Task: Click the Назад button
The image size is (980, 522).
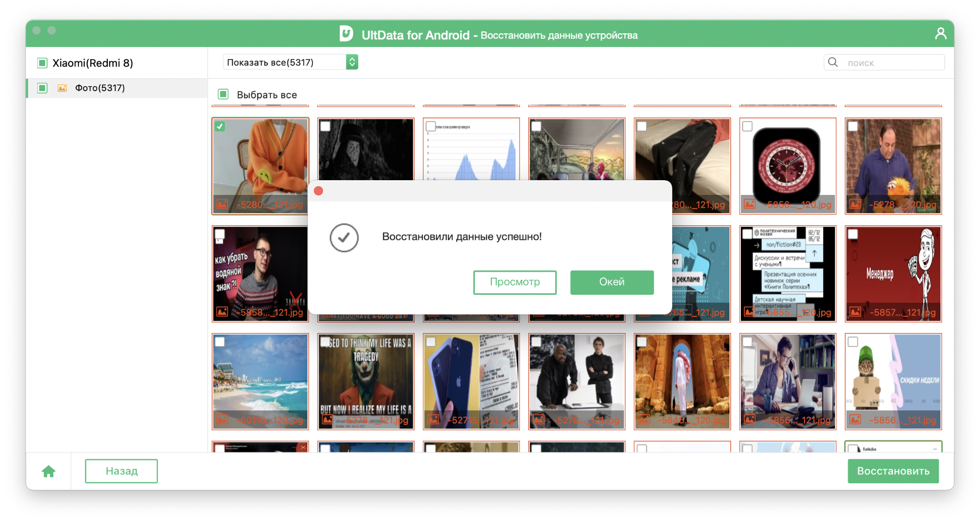Action: click(122, 471)
